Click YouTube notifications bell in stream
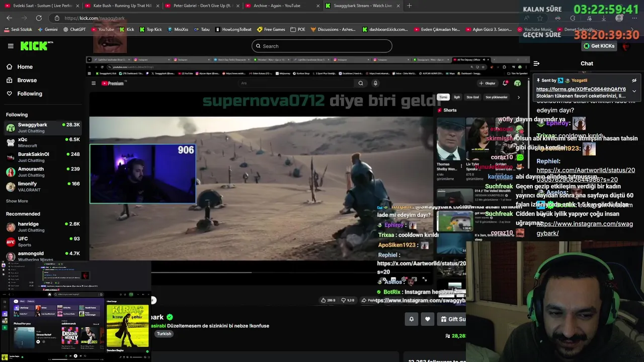The width and height of the screenshot is (644, 362). [505, 83]
